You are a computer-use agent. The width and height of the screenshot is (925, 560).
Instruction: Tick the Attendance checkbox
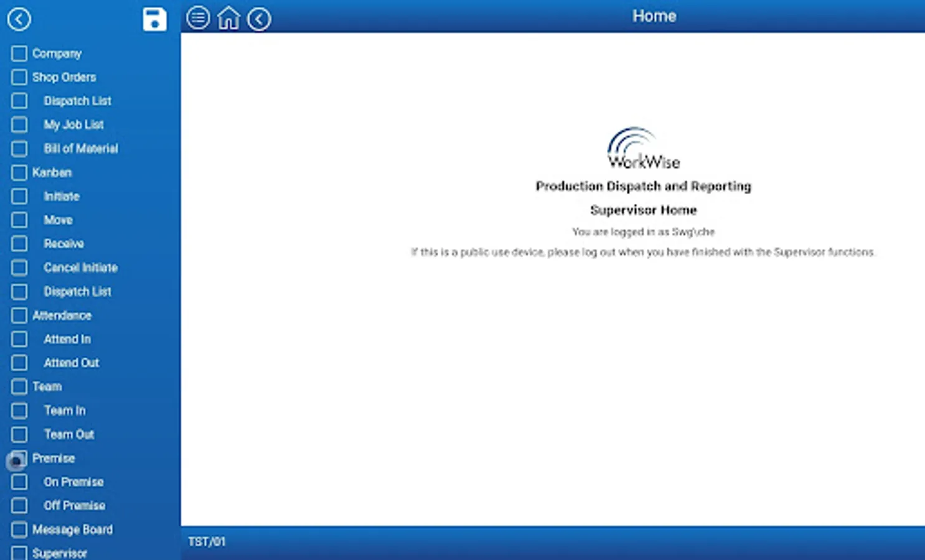pos(19,315)
